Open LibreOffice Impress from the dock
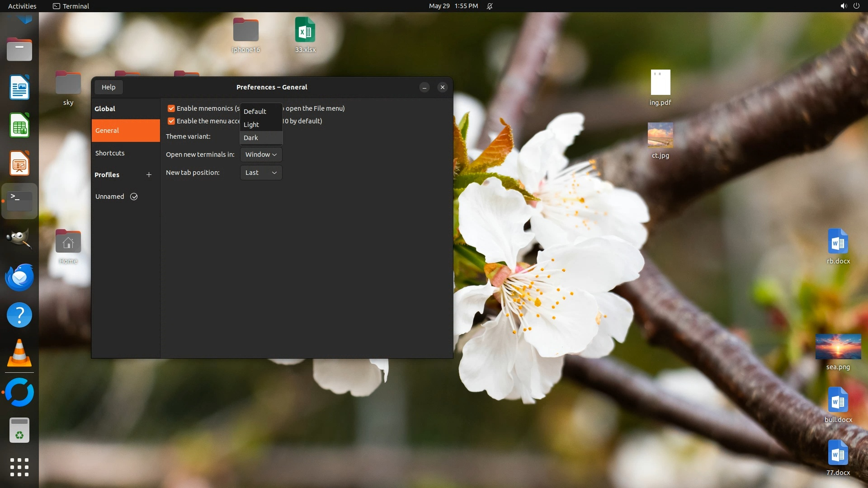The image size is (868, 488). point(19,164)
